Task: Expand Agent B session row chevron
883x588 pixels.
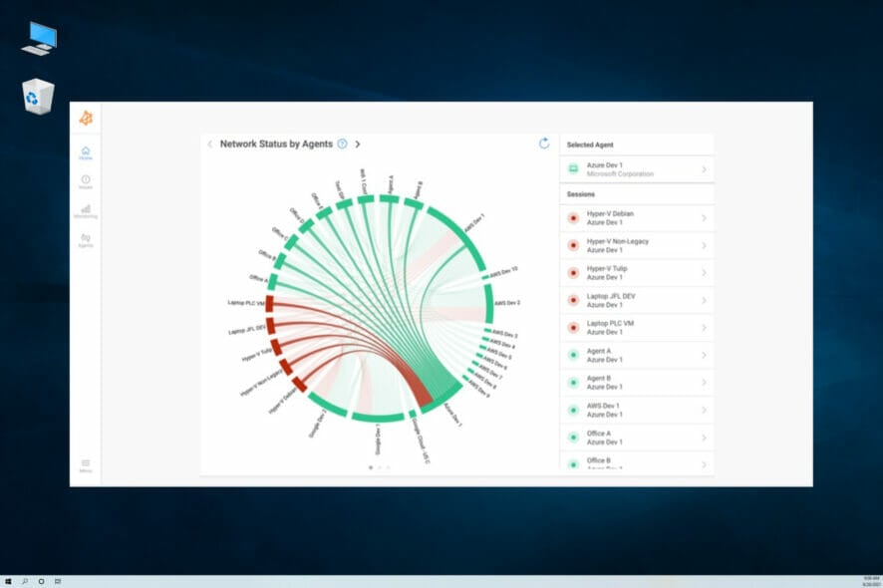Action: point(704,383)
